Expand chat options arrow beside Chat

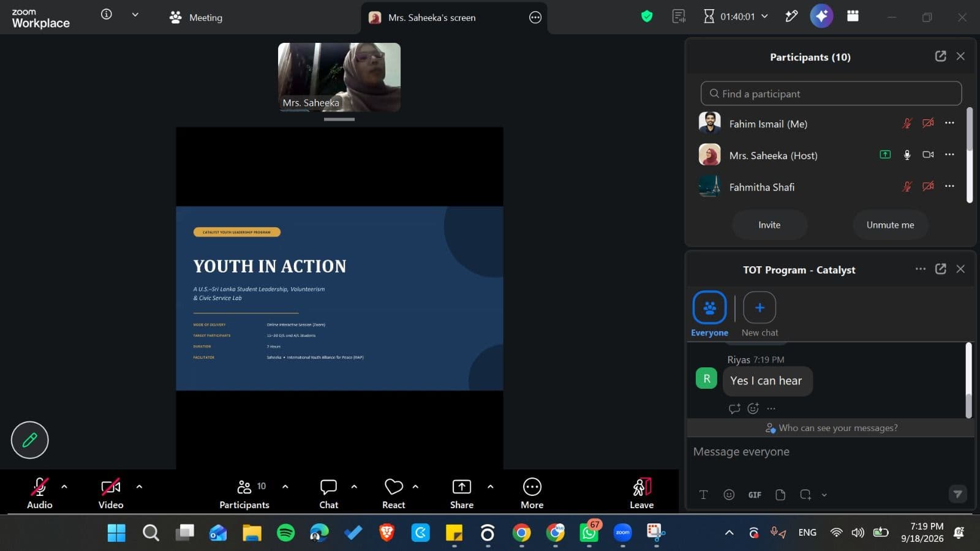[354, 487]
